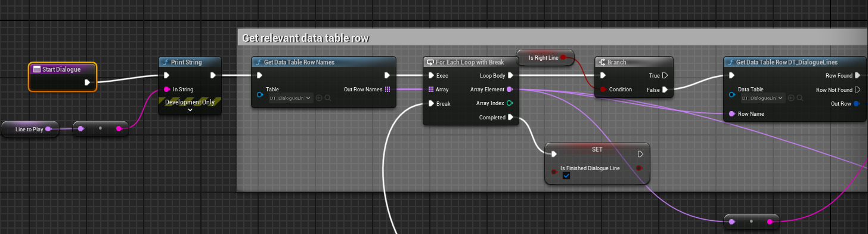Open Table dropdown on Get Data Table Row Names
868x234 pixels.
coord(290,98)
